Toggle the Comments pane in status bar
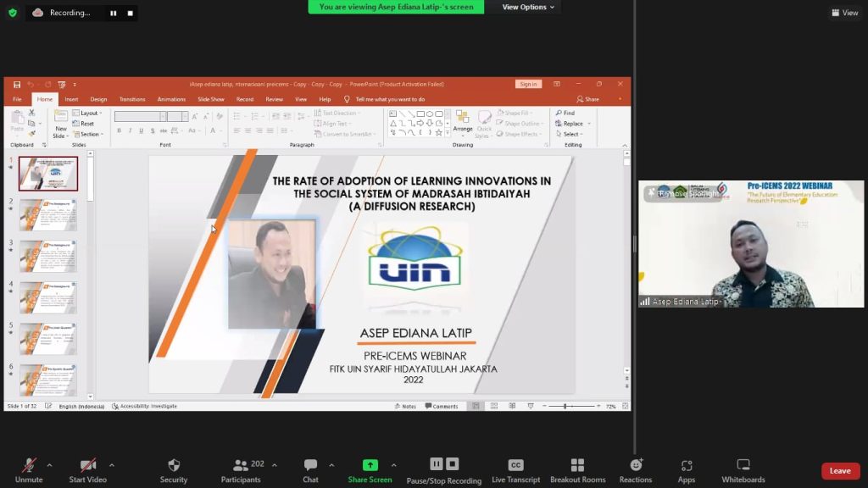The image size is (868, 488). (441, 406)
